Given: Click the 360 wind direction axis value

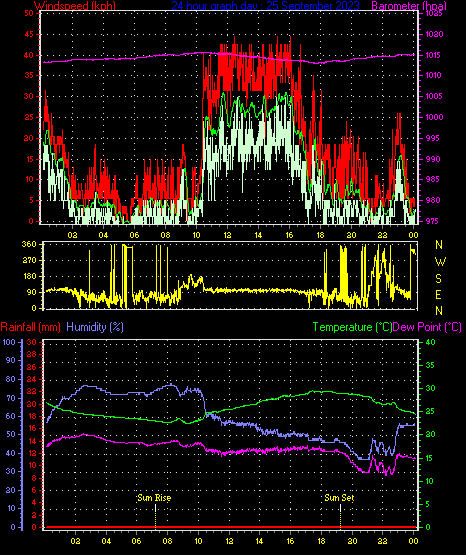Looking at the screenshot, I should (x=29, y=244).
